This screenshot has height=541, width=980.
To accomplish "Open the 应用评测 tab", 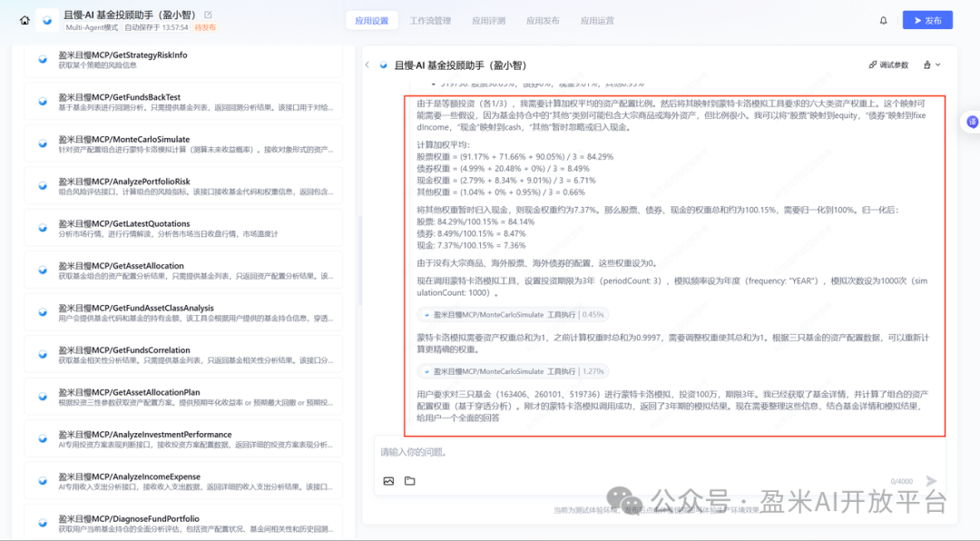I will [x=489, y=20].
